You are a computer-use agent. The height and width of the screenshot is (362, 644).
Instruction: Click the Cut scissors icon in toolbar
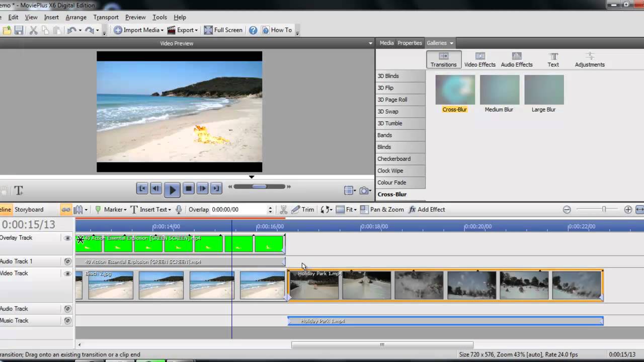[33, 30]
